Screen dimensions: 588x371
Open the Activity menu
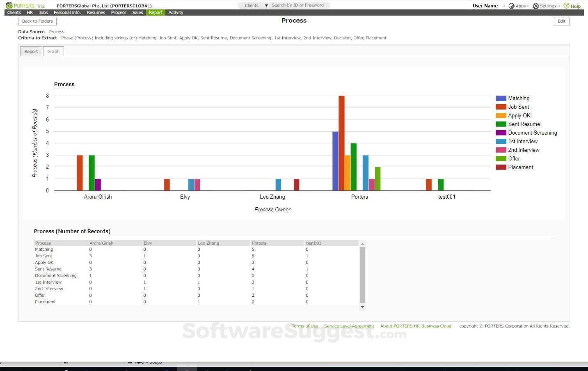176,12
